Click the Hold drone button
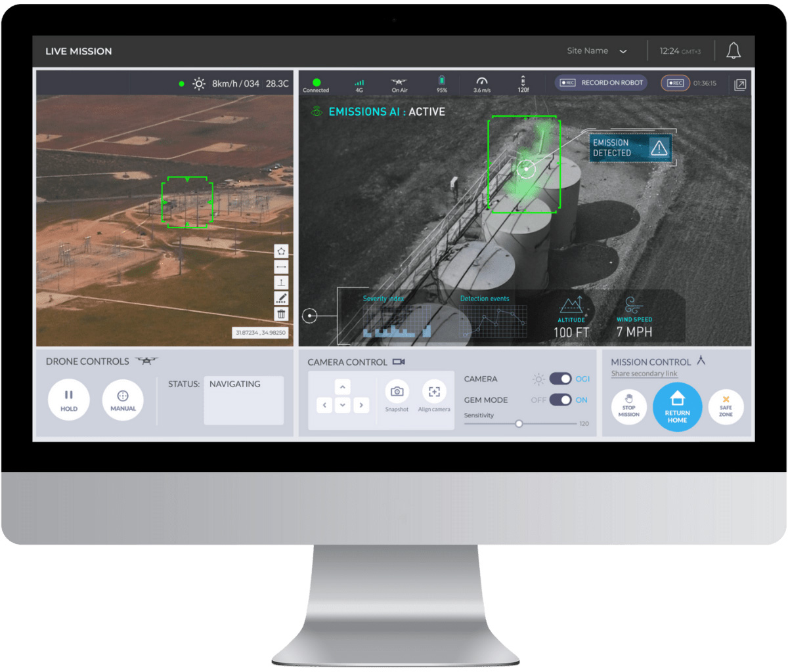The width and height of the screenshot is (788, 672). click(x=69, y=399)
